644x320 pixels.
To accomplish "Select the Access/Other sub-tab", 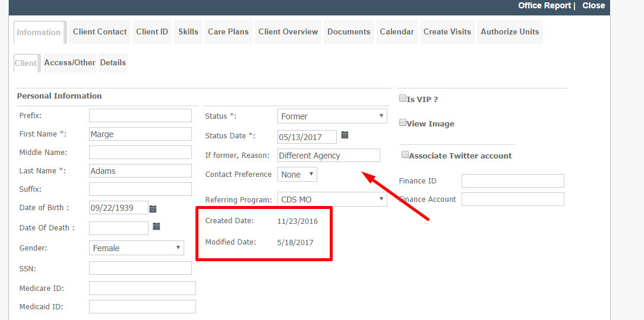I will [x=70, y=63].
